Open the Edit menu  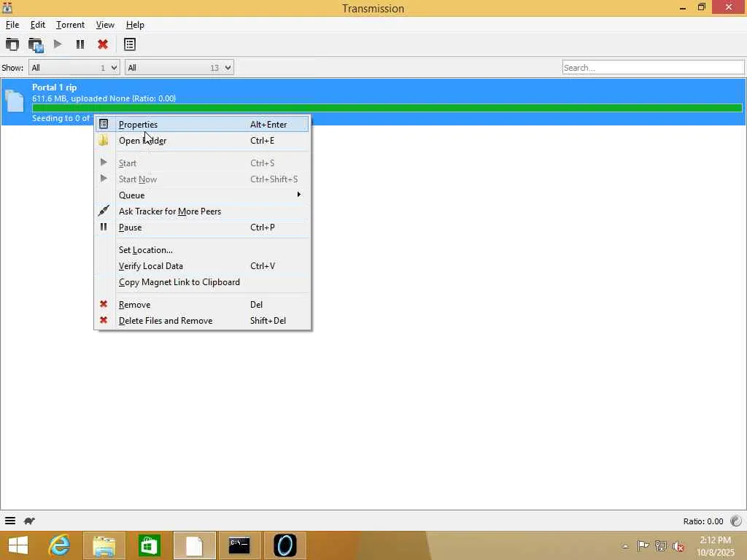(38, 25)
